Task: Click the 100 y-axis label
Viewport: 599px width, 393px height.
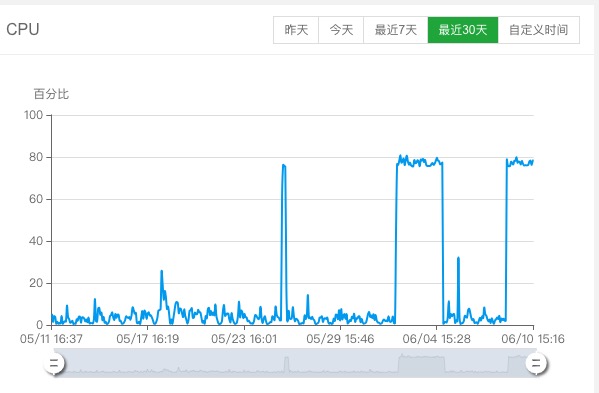Action: tap(34, 115)
